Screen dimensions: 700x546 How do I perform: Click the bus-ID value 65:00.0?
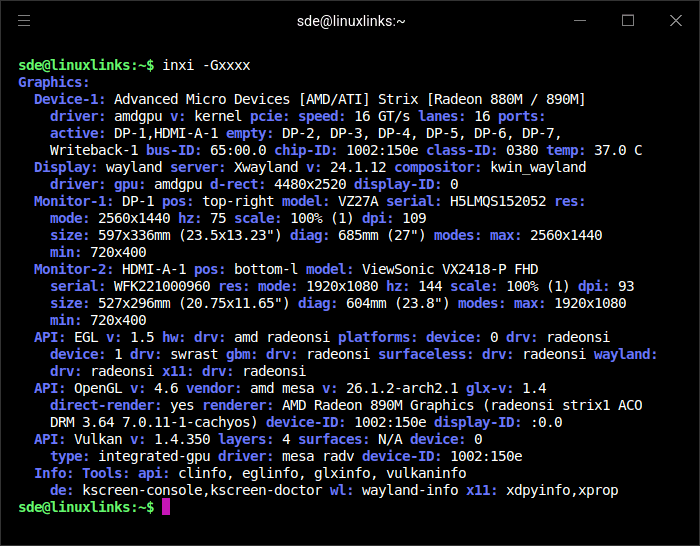click(238, 150)
